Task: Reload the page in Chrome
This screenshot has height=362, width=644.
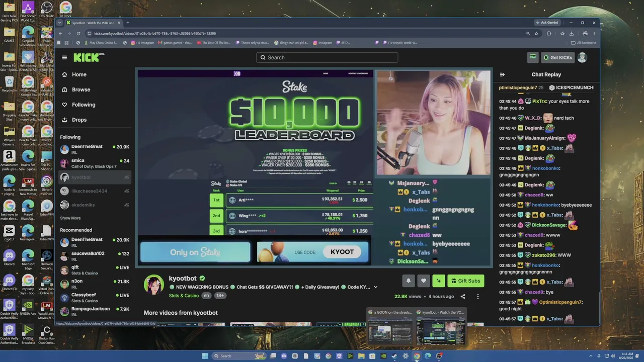Action: point(78,34)
